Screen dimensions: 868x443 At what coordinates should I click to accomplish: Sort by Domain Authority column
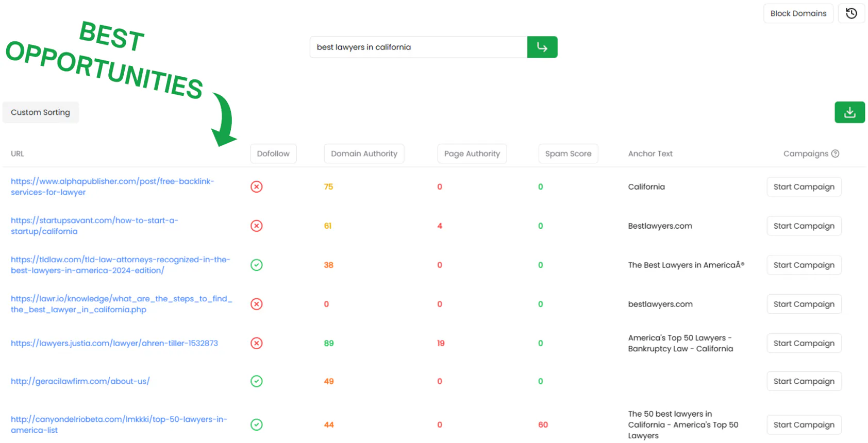click(364, 154)
